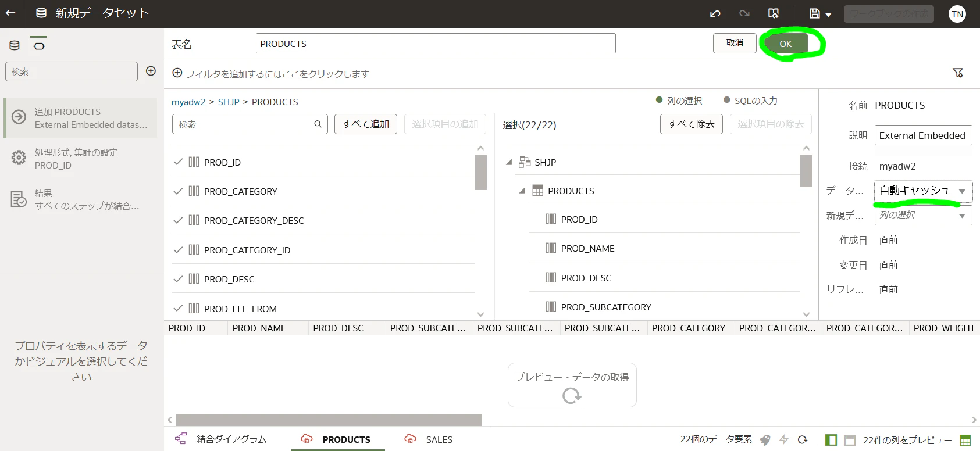The image size is (980, 451).
Task: Click the PROD_NAME preview column header
Action: tap(268, 328)
